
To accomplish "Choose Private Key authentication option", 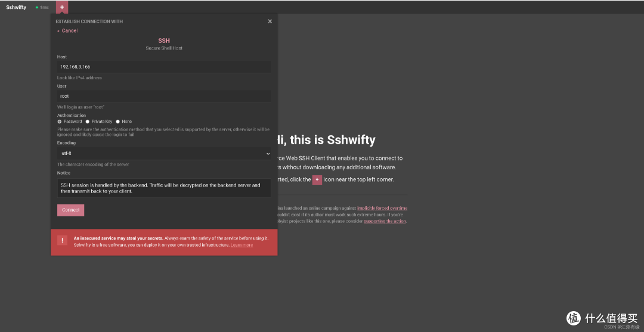I will click(87, 122).
